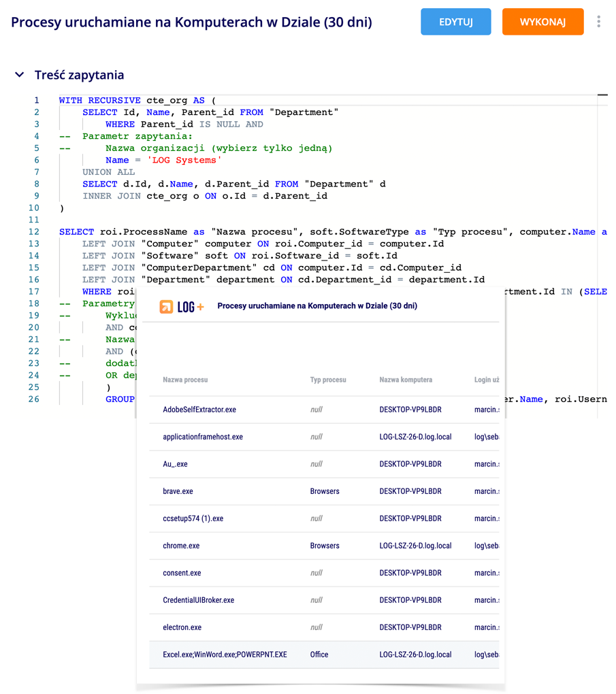This screenshot has width=616, height=694.
Task: Select the consent.exe cell
Action: pyautogui.click(x=182, y=573)
